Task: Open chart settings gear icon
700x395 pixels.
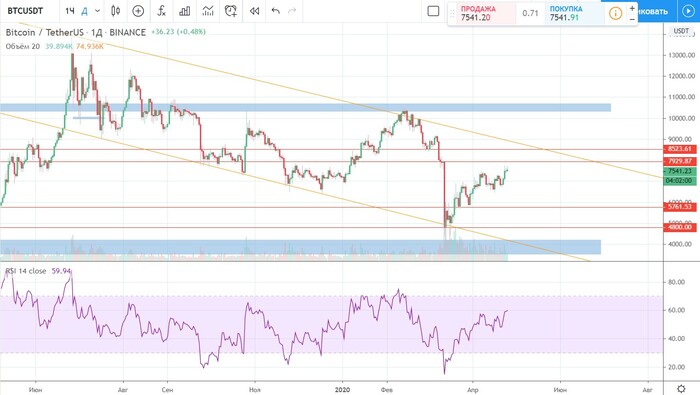Action: (x=681, y=389)
